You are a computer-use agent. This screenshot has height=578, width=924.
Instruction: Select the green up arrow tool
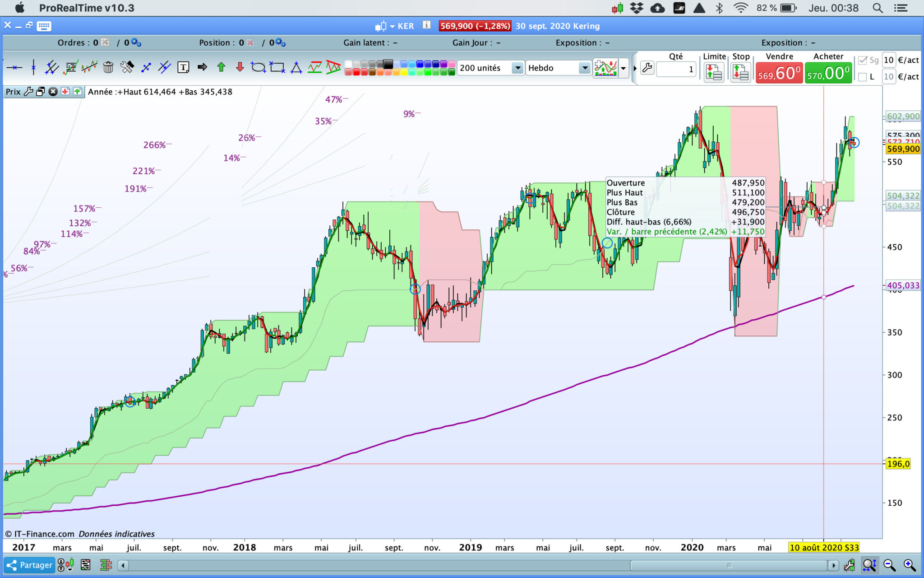pyautogui.click(x=221, y=68)
